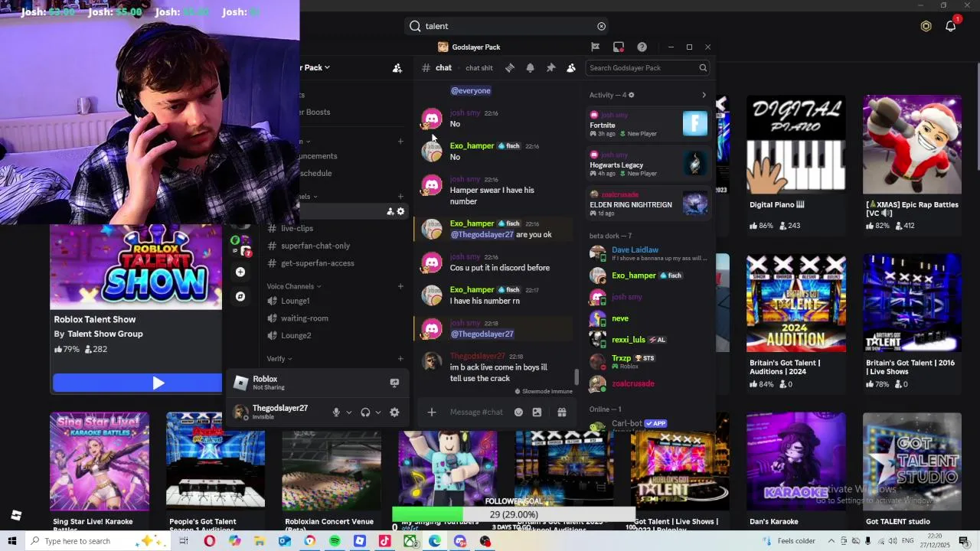Open Roblox notifications bell

point(950,26)
